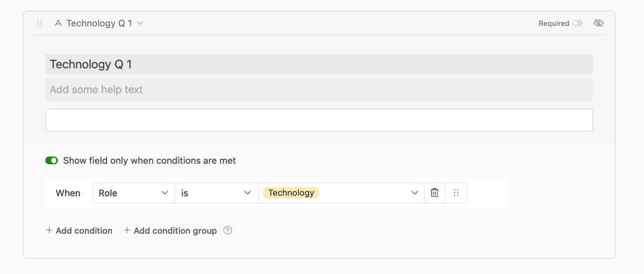Viewport: 644px width, 274px height.
Task: Click the Add some help text field
Action: (x=319, y=89)
